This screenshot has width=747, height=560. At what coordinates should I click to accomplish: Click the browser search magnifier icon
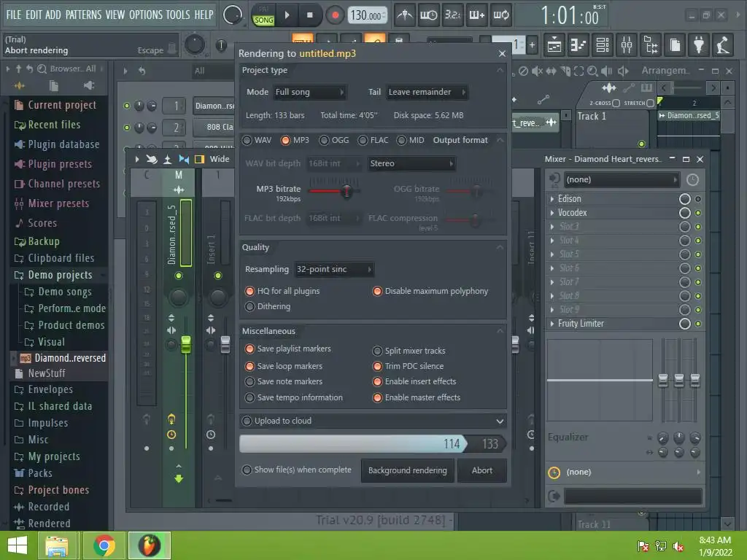[x=42, y=69]
